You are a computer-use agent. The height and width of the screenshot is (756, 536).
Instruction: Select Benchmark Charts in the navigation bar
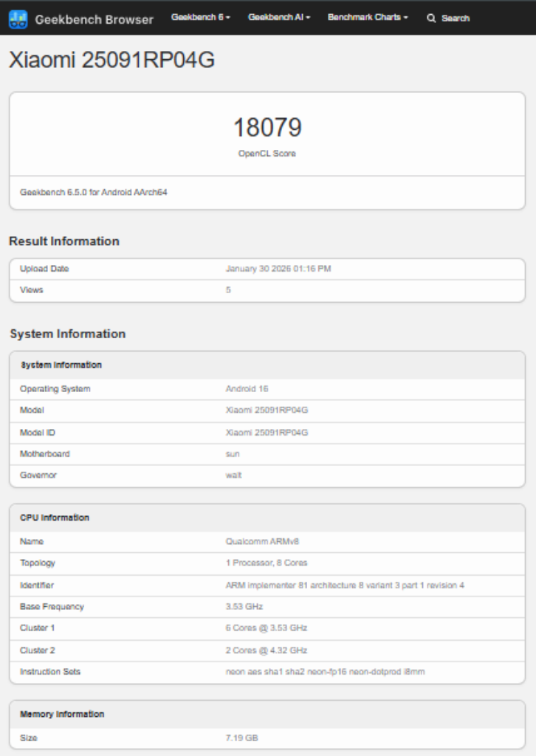tap(367, 16)
